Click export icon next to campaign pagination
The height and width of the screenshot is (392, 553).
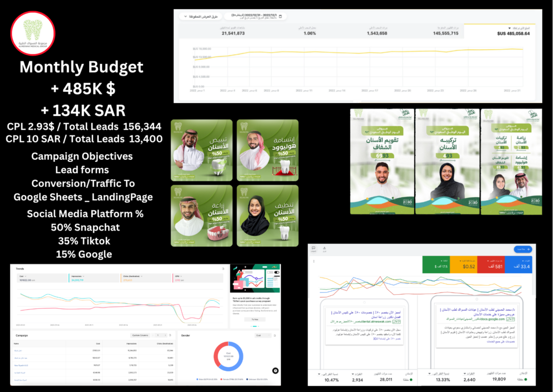pyautogui.click(x=170, y=335)
